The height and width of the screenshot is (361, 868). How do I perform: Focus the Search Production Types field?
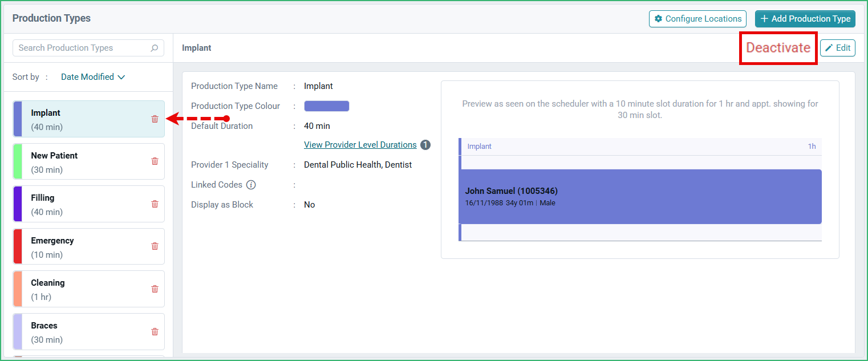pyautogui.click(x=88, y=48)
